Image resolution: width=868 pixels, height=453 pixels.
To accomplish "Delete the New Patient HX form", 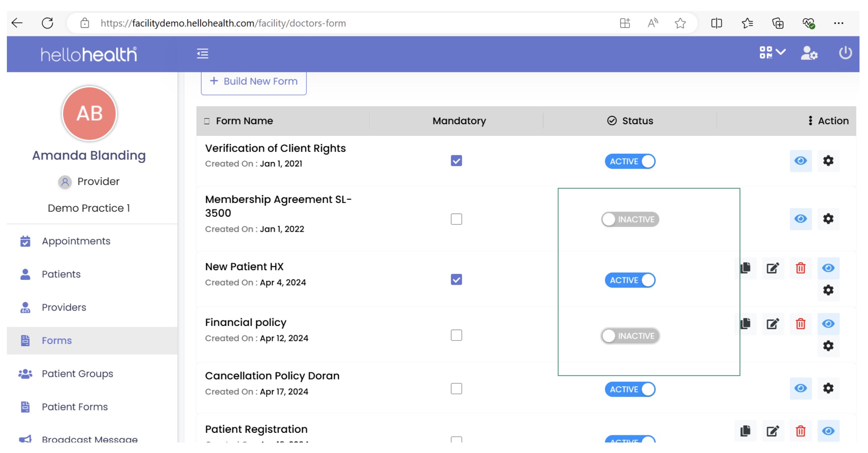I will pos(800,268).
